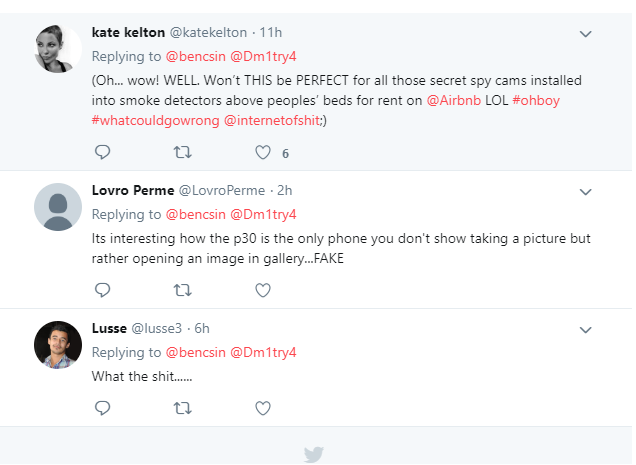This screenshot has height=465, width=636.
Task: Open the @Airbnb mention link
Action: [x=455, y=100]
